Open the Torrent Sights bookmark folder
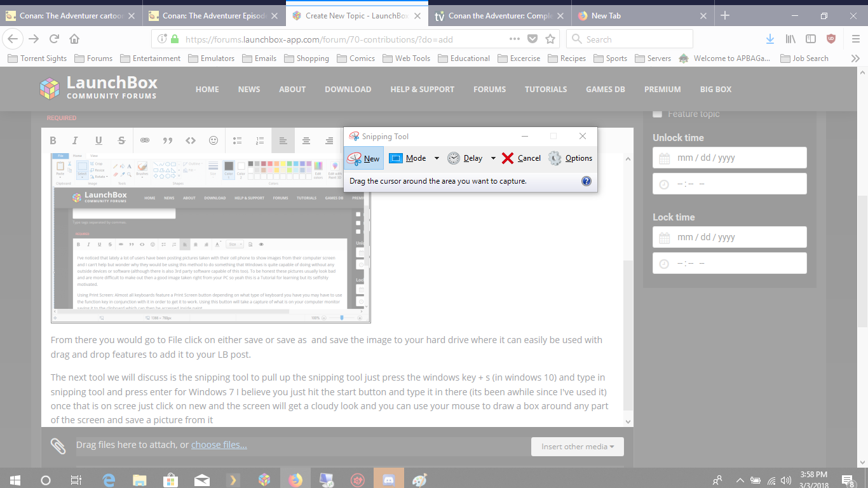868x488 pixels. pos(37,58)
